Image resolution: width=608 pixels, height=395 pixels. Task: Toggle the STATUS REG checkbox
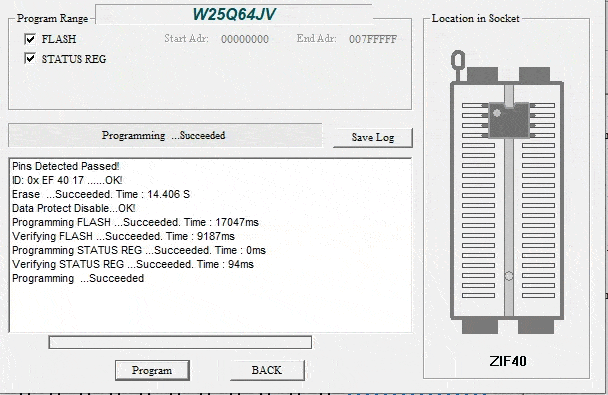coord(30,59)
